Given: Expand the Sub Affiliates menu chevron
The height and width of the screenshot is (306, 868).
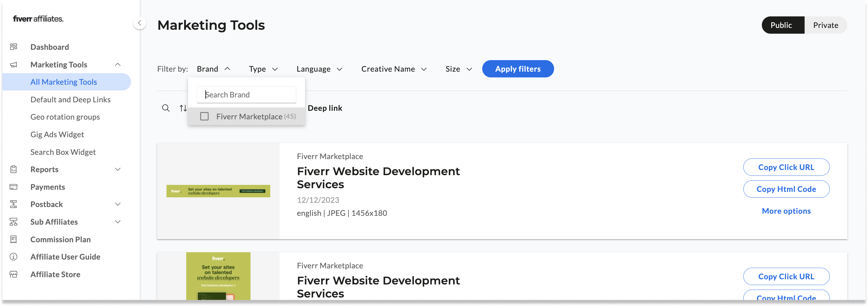Looking at the screenshot, I should click(118, 222).
